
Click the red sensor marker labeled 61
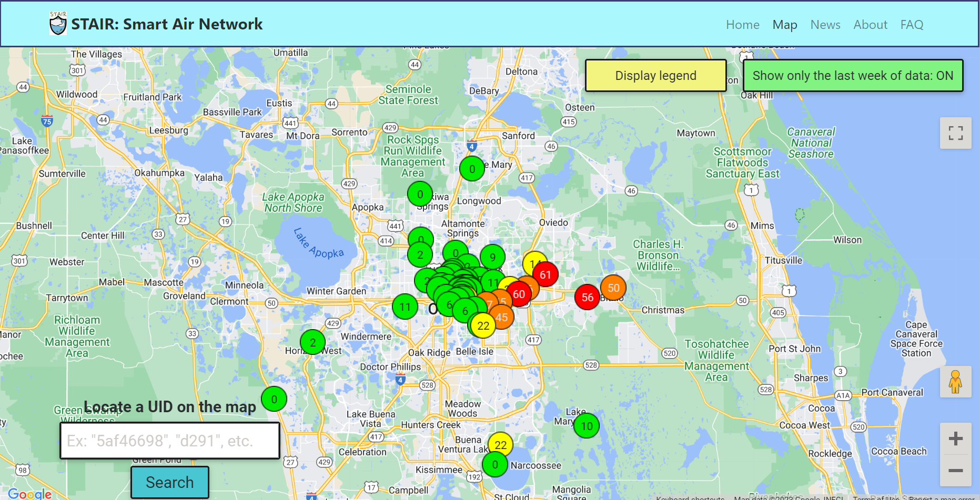pos(545,274)
